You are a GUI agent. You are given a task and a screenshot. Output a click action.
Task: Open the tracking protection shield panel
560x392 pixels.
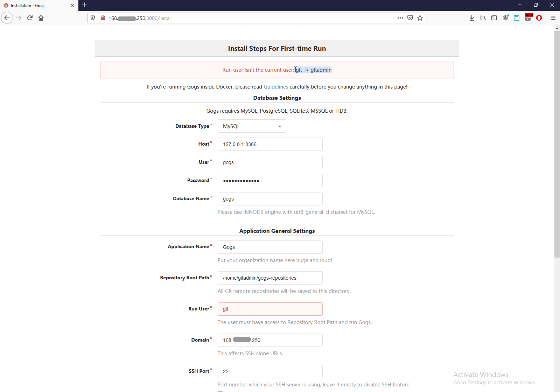click(x=93, y=18)
